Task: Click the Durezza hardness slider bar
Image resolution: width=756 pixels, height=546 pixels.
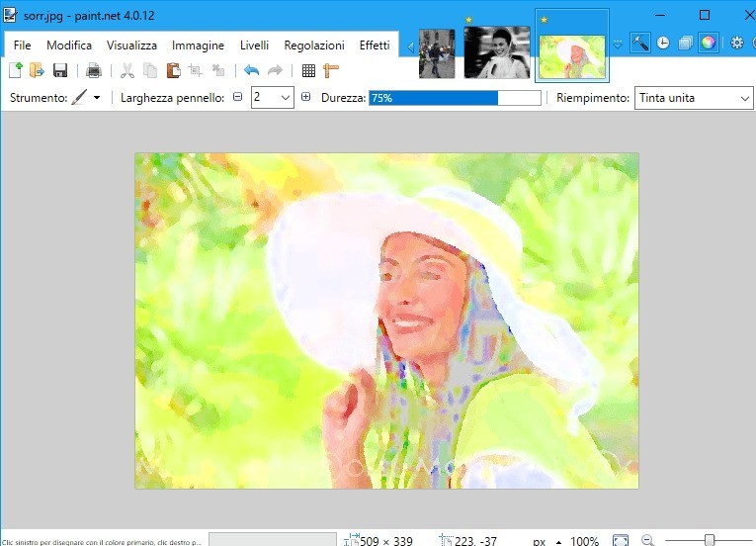Action: [455, 98]
